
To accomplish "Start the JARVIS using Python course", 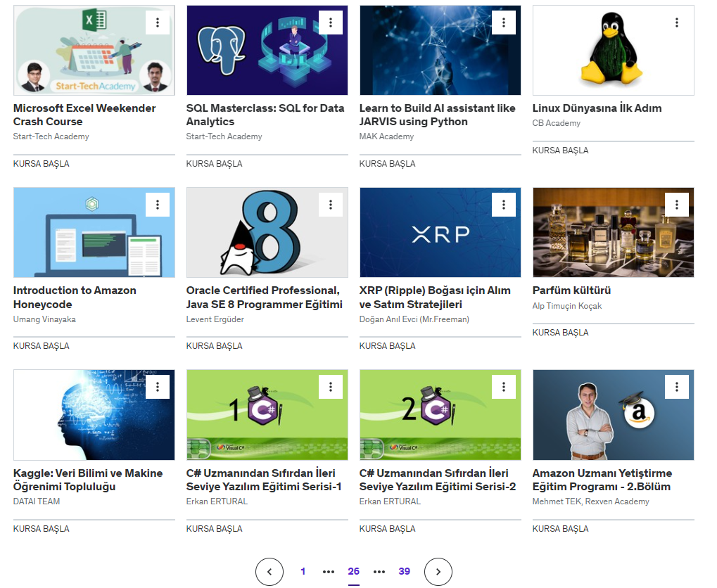I will click(387, 164).
